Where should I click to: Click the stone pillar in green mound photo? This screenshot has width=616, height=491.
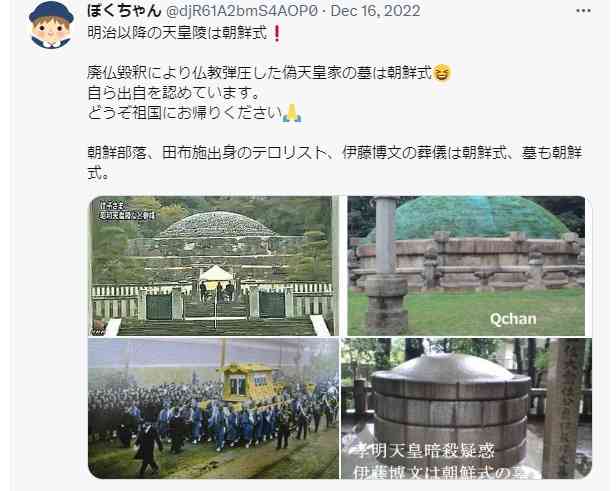(x=386, y=266)
